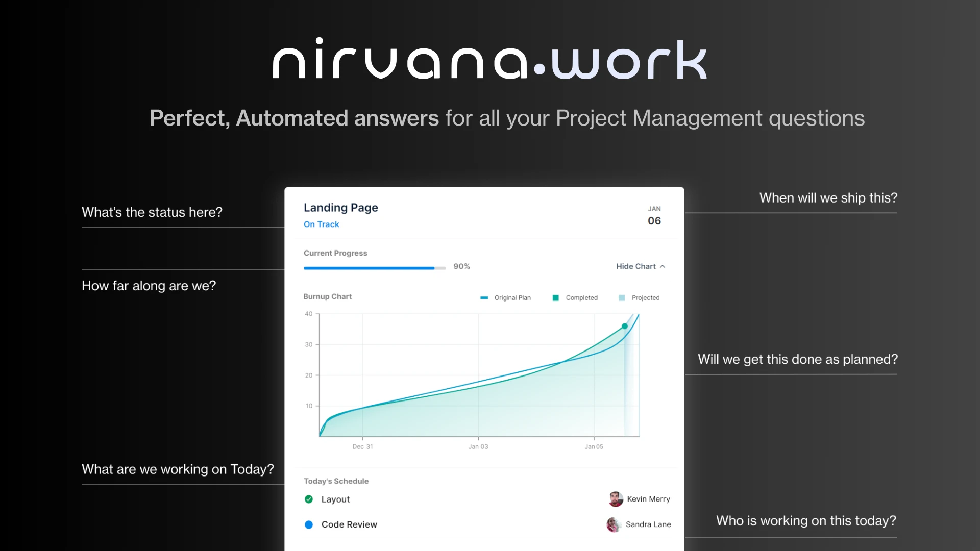
Task: Click the 90% progress bar
Action: tap(375, 268)
